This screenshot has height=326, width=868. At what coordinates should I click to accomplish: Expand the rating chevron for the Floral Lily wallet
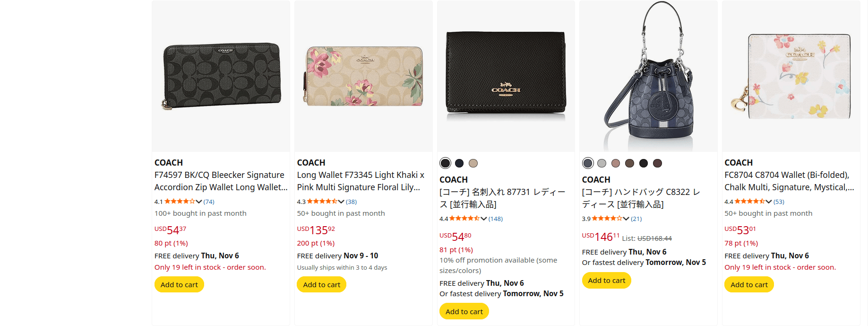(341, 202)
